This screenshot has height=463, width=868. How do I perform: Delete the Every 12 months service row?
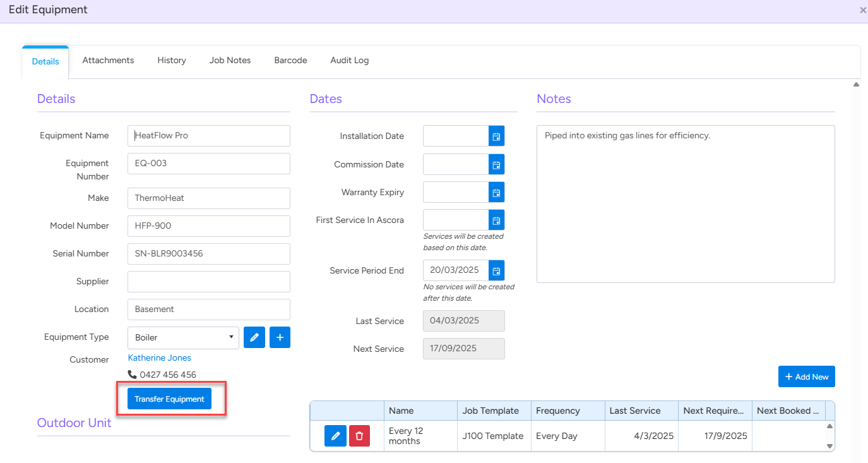(x=359, y=436)
